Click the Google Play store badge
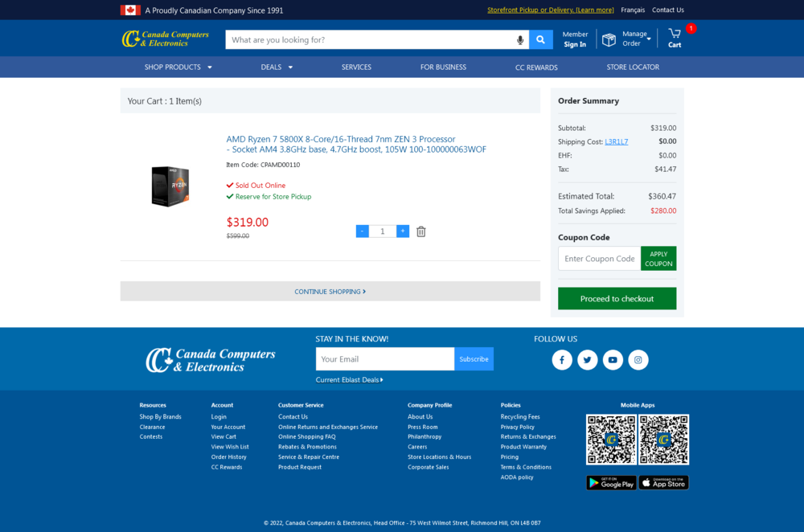This screenshot has height=532, width=804. coord(611,483)
